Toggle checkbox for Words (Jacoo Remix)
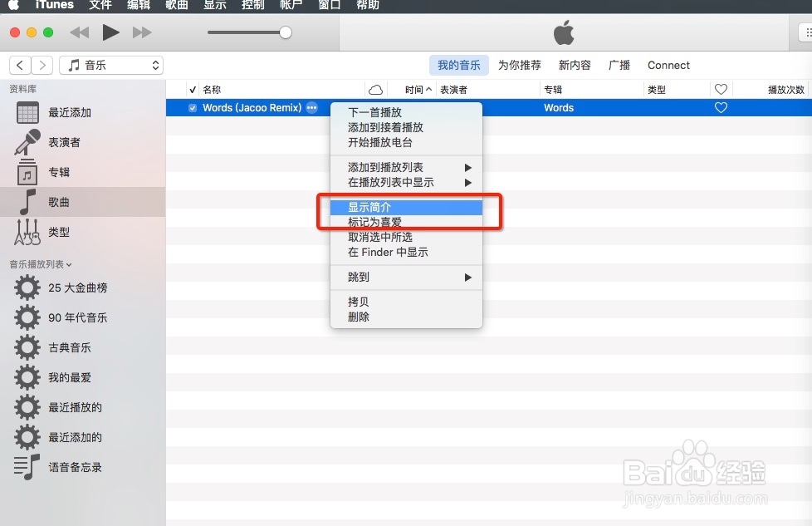This screenshot has width=812, height=526. click(193, 108)
